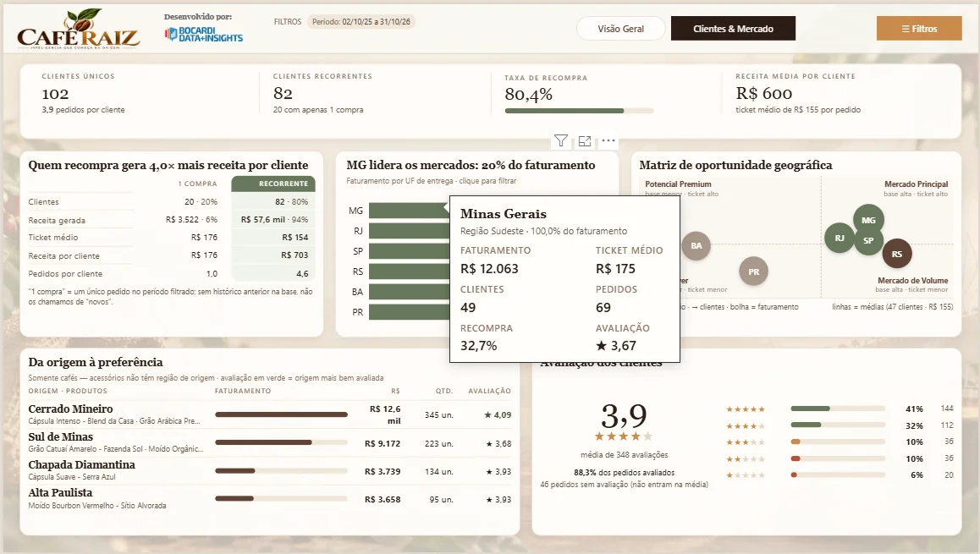Select the Cerrado Mineiro origin row title
980x554 pixels.
(70, 409)
